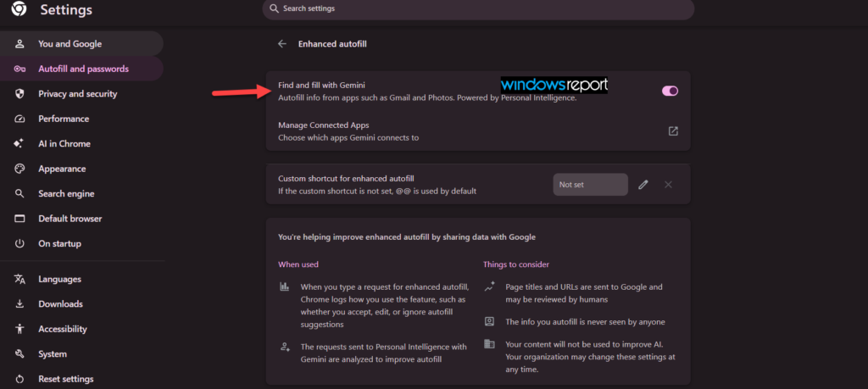Open You and Google settings section
This screenshot has width=868, height=389.
[x=81, y=44]
